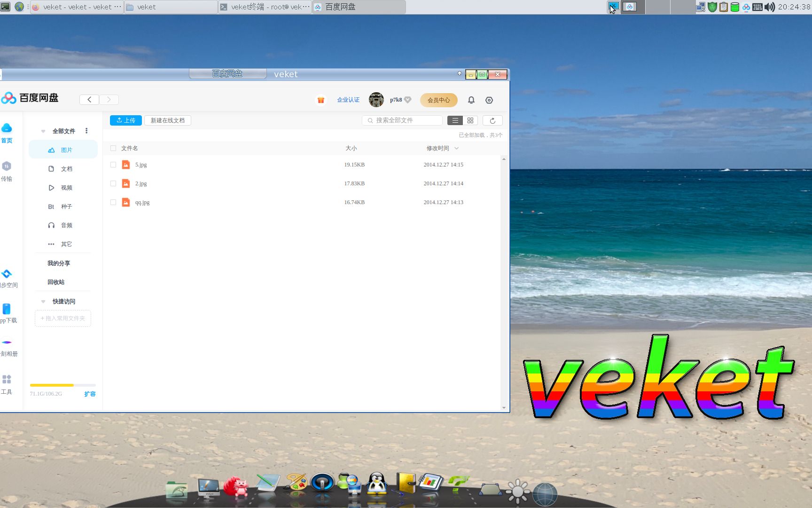Viewport: 812px width, 508px height.
Task: Select 种子 BT category in sidebar
Action: click(63, 206)
